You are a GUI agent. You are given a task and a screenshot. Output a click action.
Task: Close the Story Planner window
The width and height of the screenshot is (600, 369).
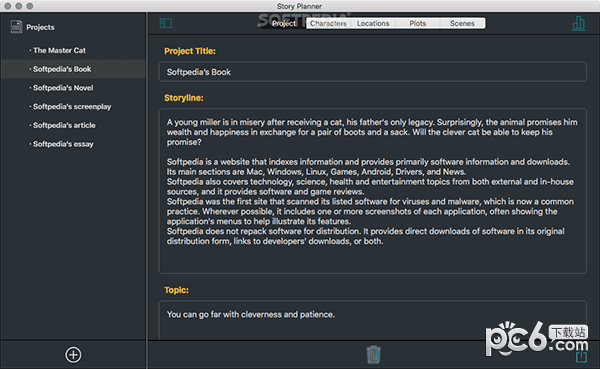pyautogui.click(x=7, y=6)
